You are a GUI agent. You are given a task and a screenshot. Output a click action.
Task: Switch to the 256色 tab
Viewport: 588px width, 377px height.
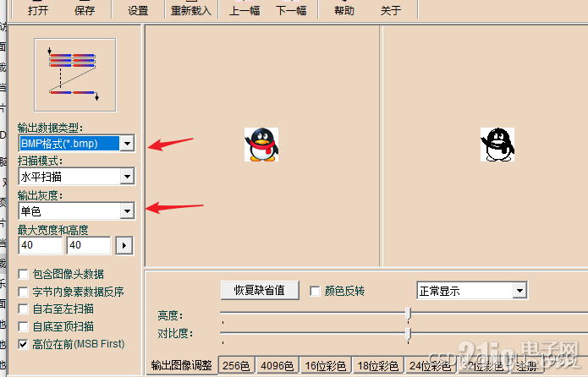(237, 366)
